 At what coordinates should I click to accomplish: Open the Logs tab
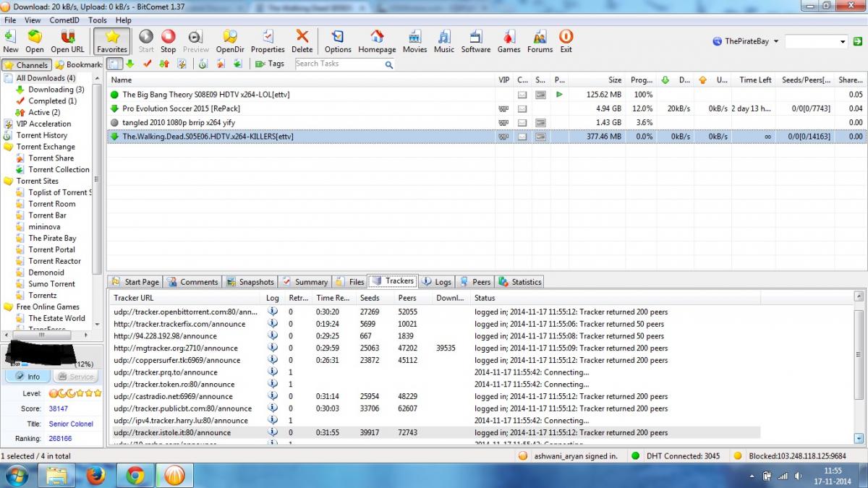[x=437, y=282]
